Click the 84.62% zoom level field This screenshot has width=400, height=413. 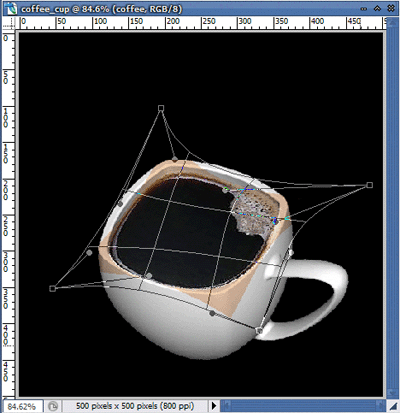[x=23, y=406]
